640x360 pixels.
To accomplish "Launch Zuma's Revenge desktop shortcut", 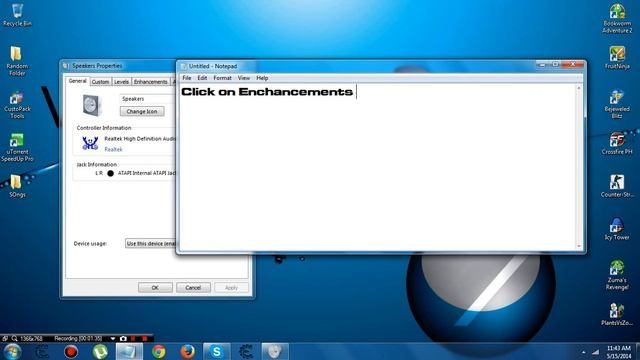I will click(x=617, y=276).
